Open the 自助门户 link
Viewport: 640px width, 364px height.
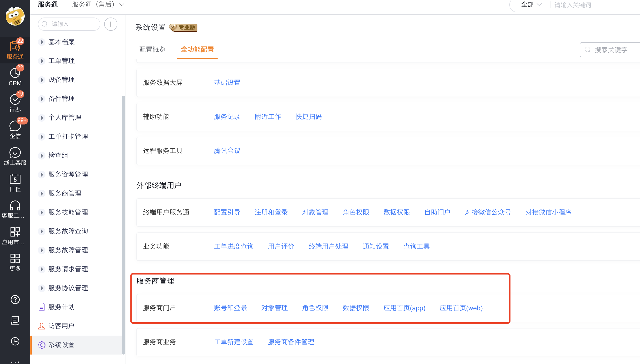coord(437,212)
